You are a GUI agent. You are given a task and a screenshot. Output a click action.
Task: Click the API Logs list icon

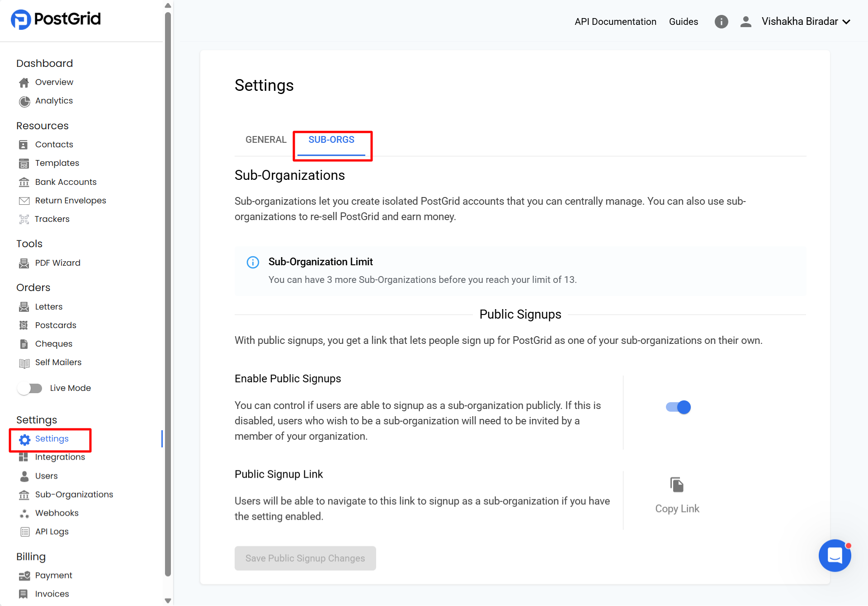(25, 532)
